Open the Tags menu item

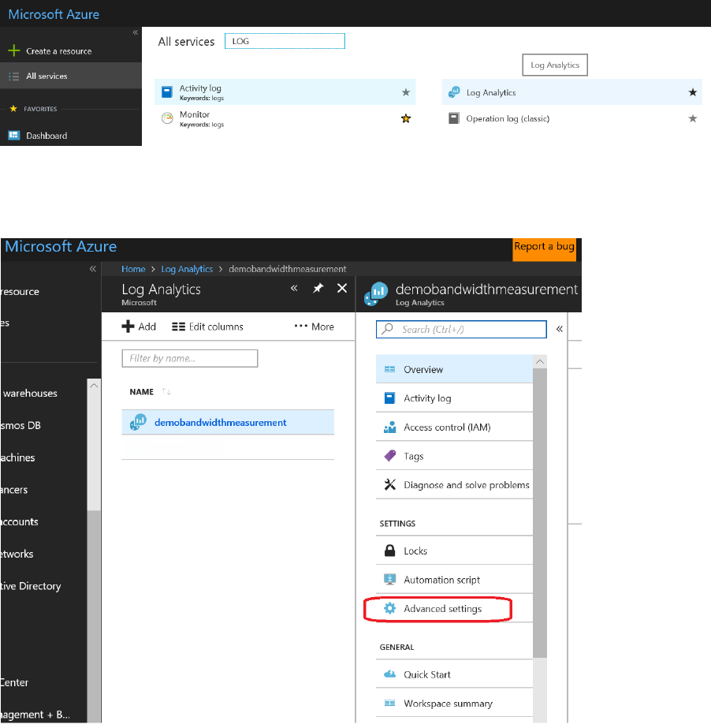click(454, 455)
